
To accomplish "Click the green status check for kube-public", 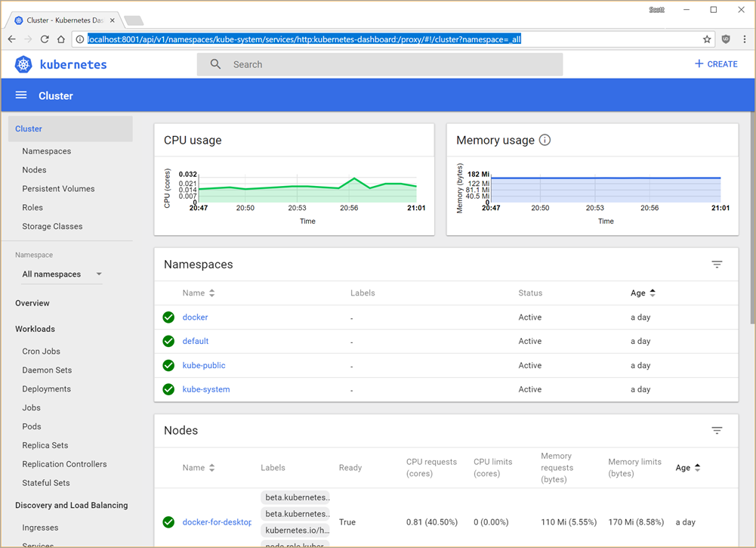I will 168,365.
